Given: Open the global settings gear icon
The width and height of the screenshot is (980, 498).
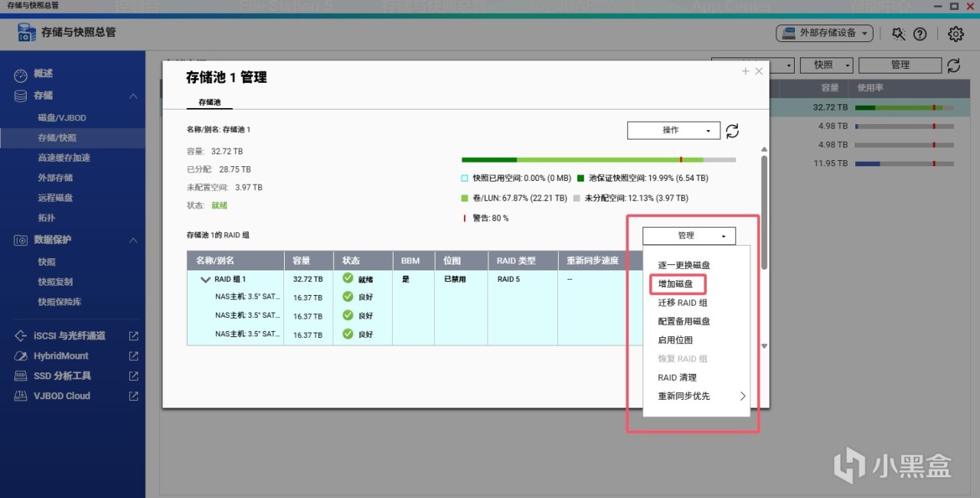Looking at the screenshot, I should (955, 34).
